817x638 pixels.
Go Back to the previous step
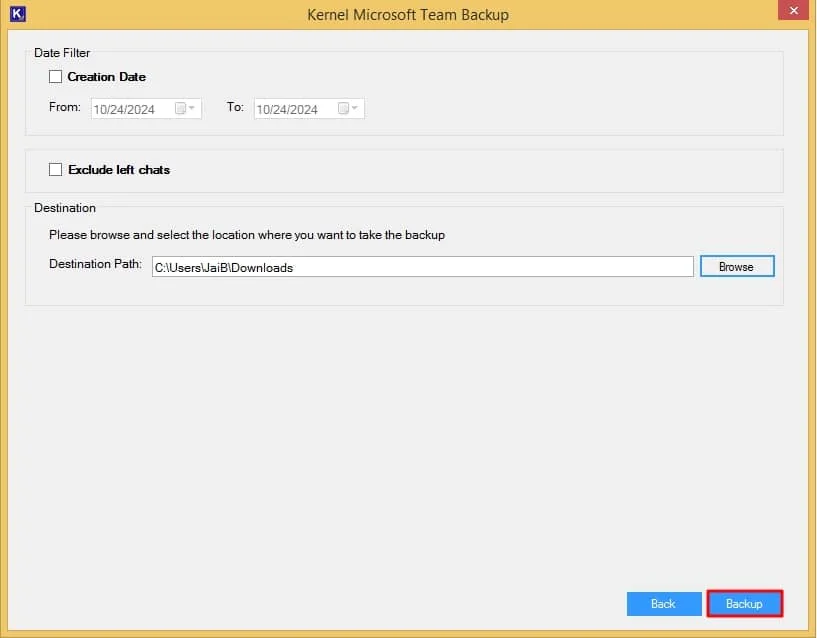click(x=664, y=604)
